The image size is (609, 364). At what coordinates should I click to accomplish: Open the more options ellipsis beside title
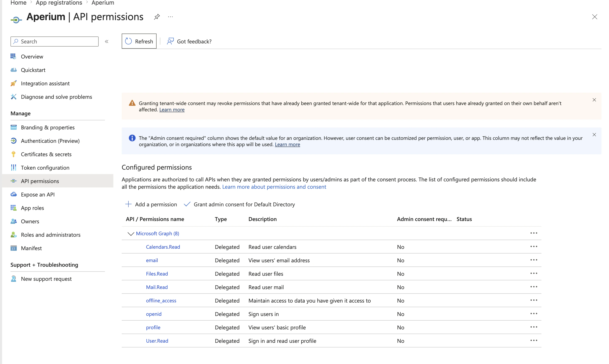tap(170, 17)
